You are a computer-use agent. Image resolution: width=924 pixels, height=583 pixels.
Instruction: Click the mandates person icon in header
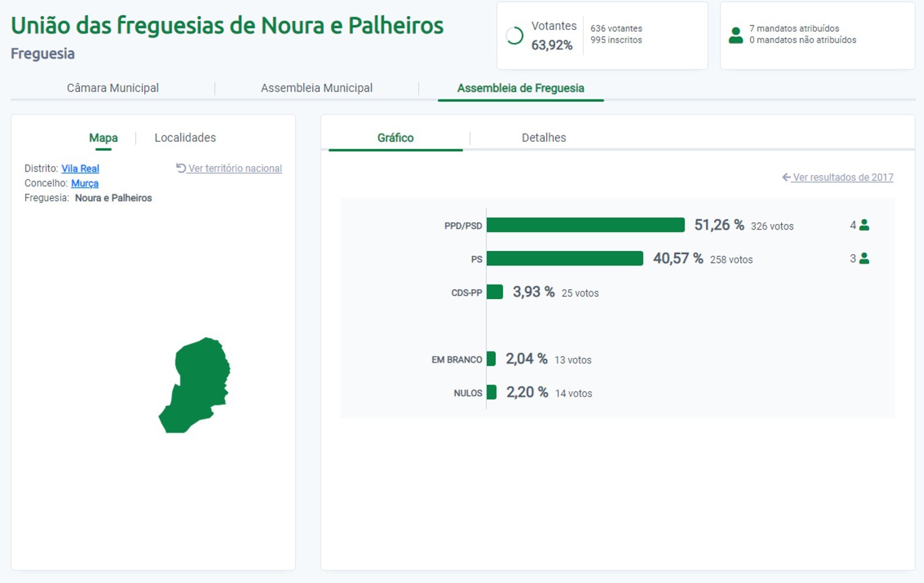coord(736,35)
